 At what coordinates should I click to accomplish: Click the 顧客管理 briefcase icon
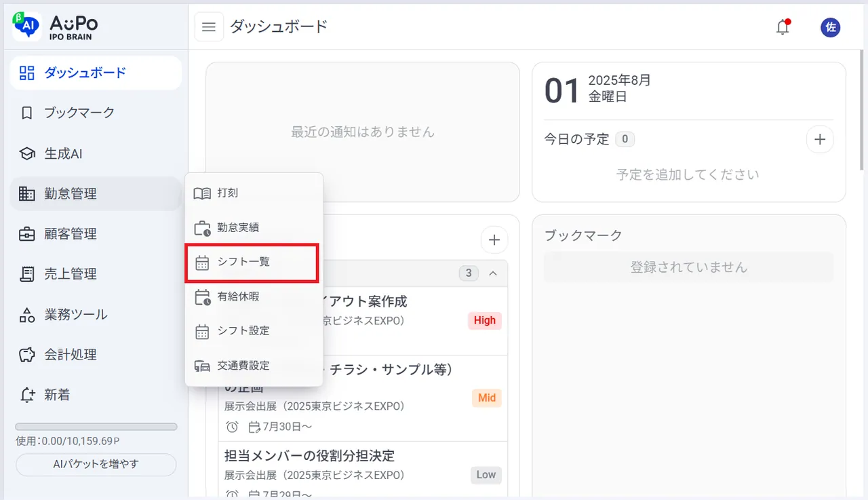[x=26, y=234]
